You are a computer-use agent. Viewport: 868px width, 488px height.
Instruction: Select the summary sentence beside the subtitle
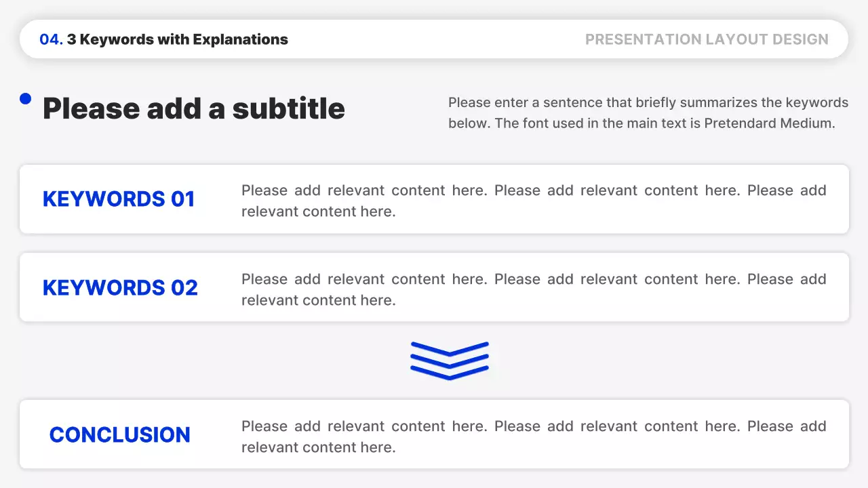coord(648,113)
